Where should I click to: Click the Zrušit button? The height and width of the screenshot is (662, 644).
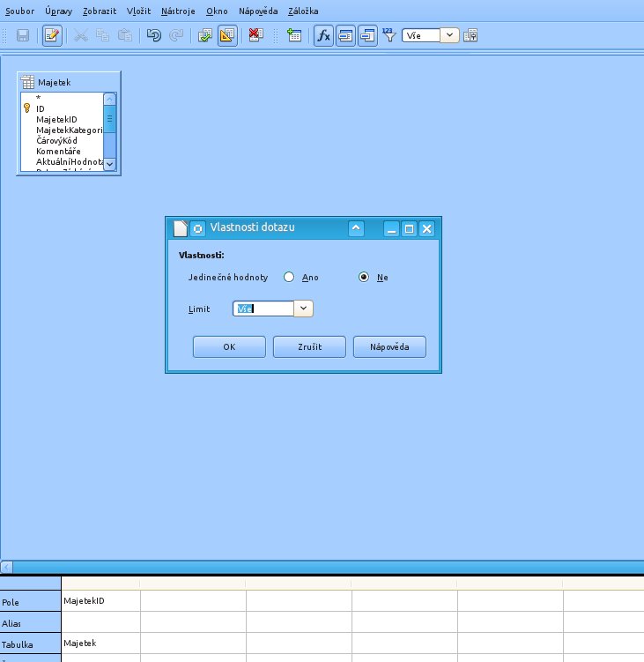(x=309, y=346)
